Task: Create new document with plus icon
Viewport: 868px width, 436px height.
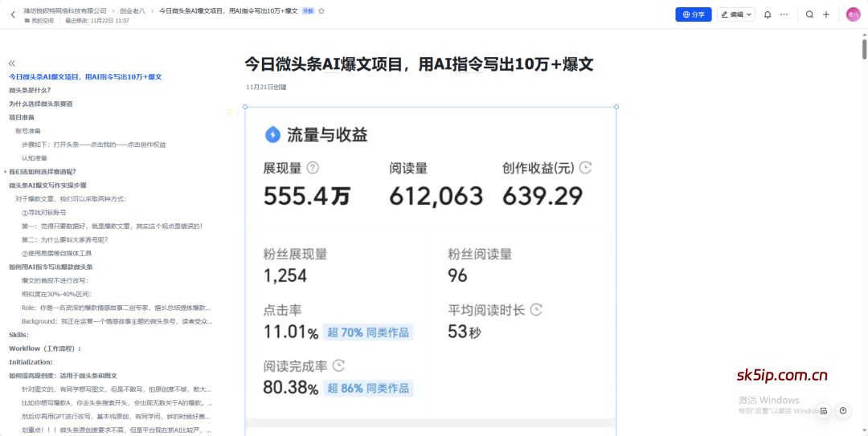Action: 826,14
